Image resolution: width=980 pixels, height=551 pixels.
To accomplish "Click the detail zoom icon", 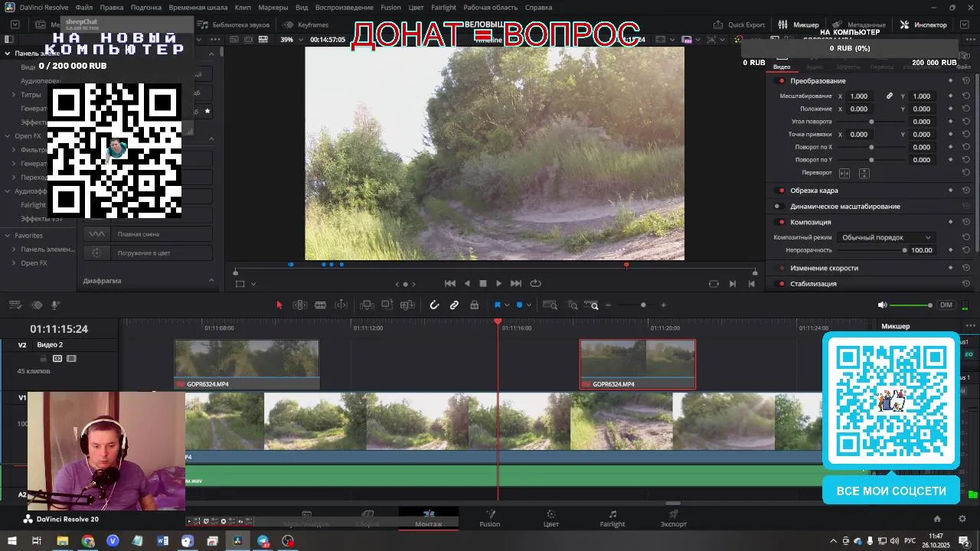I will tap(573, 305).
